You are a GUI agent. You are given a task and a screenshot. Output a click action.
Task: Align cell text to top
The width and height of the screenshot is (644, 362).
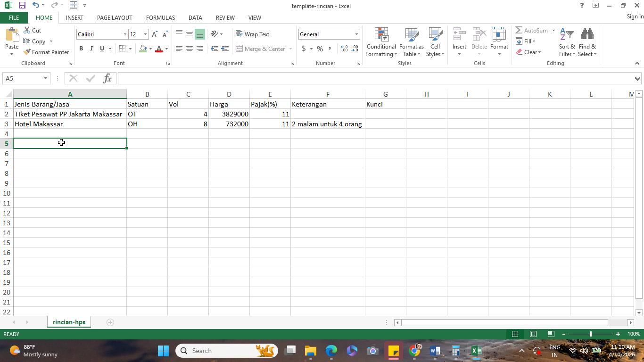[179, 34]
